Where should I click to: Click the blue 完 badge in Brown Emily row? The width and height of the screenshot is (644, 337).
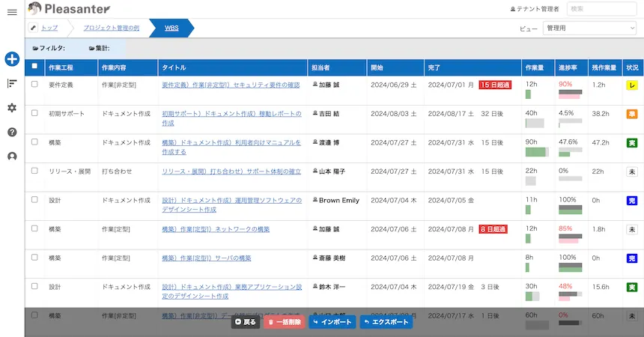(632, 201)
